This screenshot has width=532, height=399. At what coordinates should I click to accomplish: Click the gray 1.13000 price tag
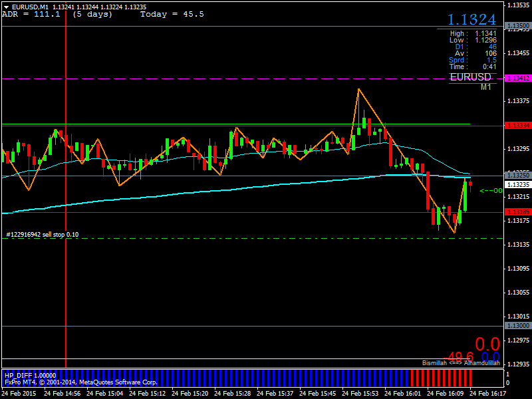click(518, 326)
